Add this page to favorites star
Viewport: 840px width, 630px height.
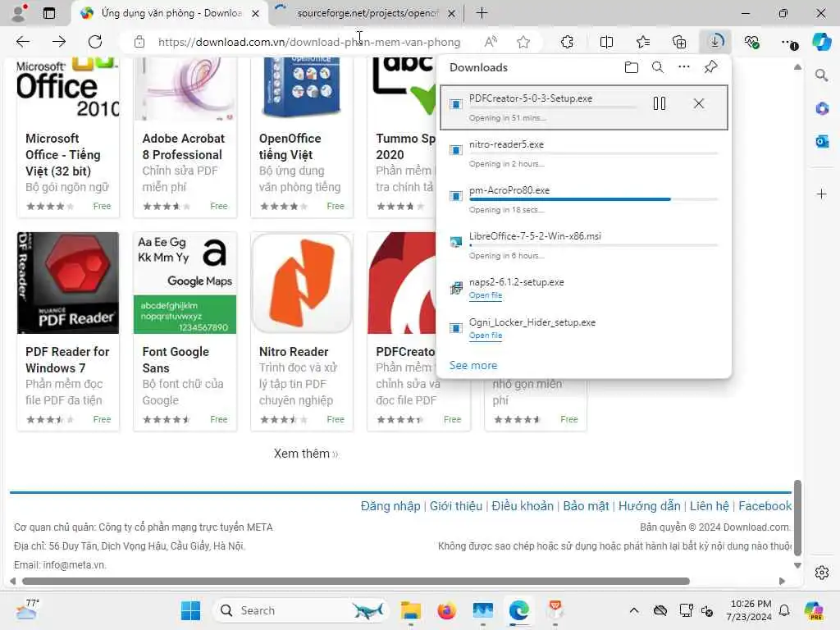click(523, 42)
